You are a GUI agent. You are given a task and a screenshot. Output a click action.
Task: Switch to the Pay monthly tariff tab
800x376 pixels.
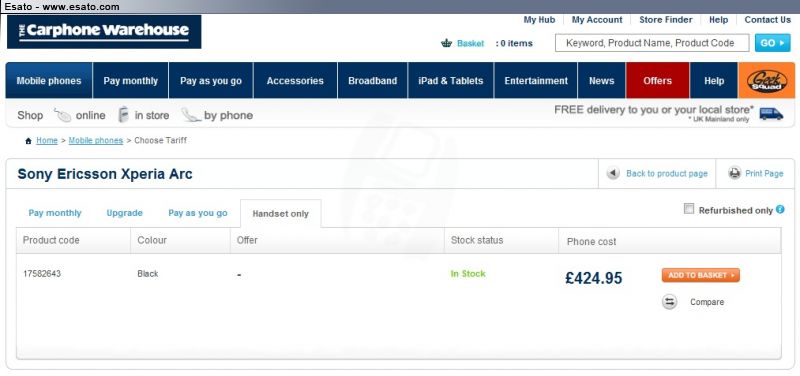55,213
